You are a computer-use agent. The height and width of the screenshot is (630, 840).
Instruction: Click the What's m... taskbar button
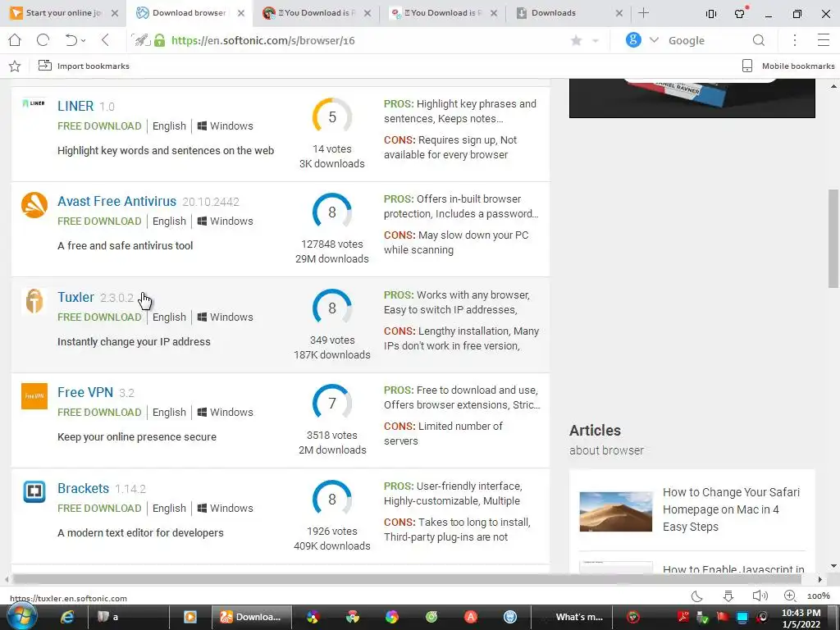[572, 617]
